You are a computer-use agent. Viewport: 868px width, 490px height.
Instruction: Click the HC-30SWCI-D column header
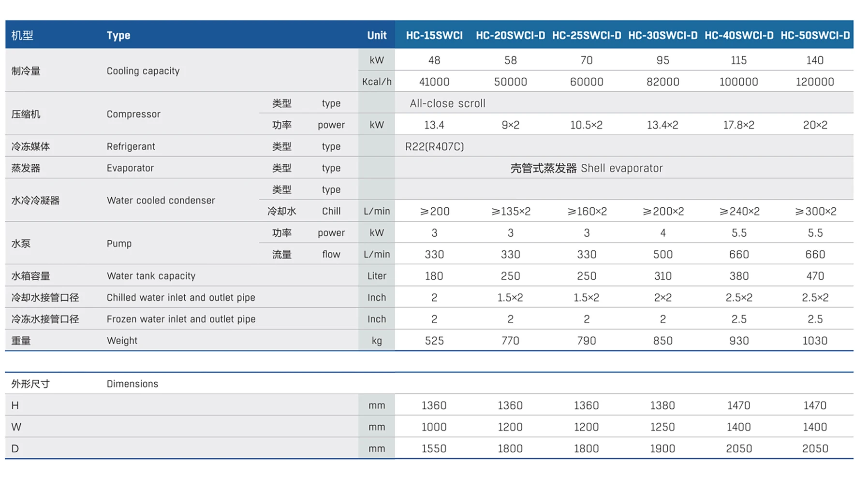pos(662,35)
